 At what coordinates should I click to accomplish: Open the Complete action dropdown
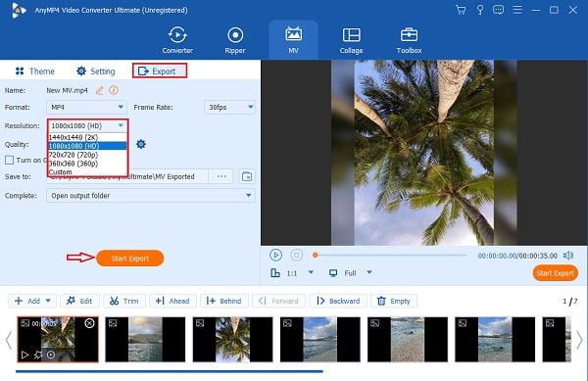[x=150, y=196]
